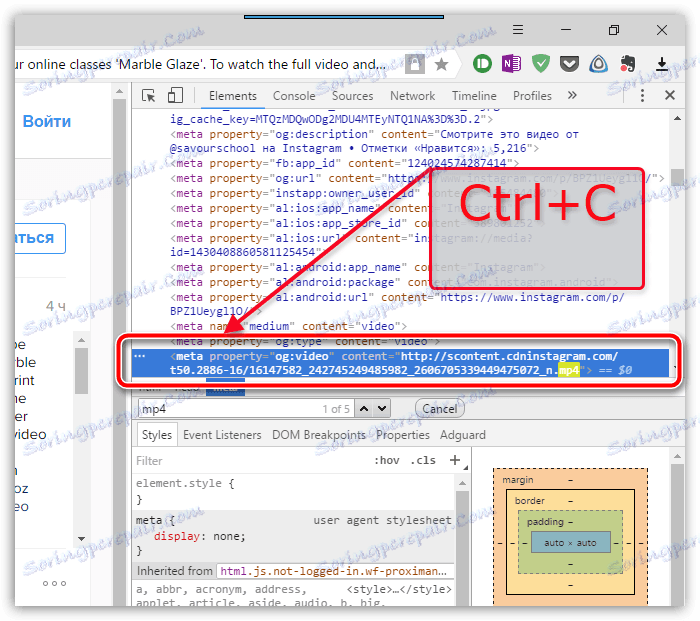
Task: Select the highlighted og:video meta element
Action: 400,363
